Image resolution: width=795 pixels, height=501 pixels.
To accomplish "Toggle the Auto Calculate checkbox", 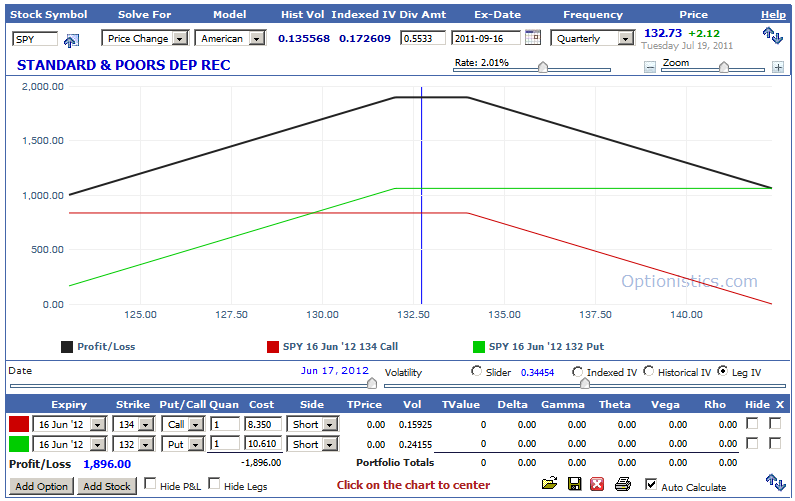I will tap(651, 484).
